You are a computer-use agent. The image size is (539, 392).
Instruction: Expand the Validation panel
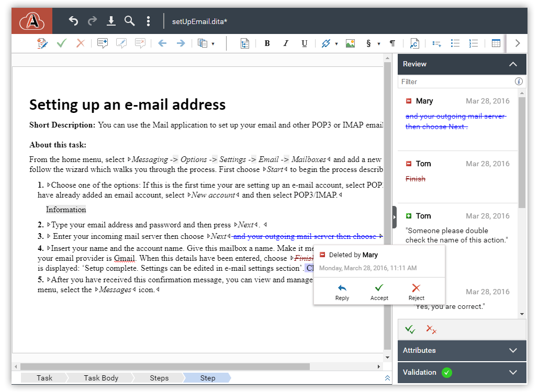coord(462,373)
